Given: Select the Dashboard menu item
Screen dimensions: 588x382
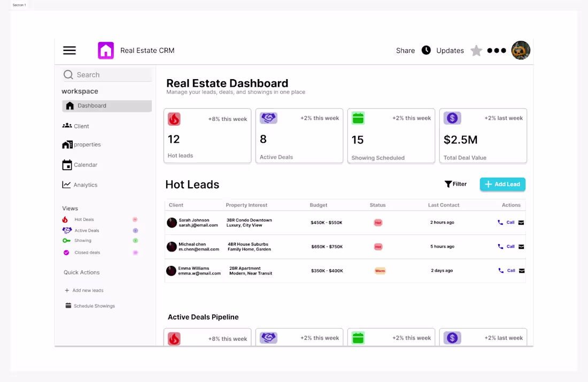Looking at the screenshot, I should pos(91,105).
